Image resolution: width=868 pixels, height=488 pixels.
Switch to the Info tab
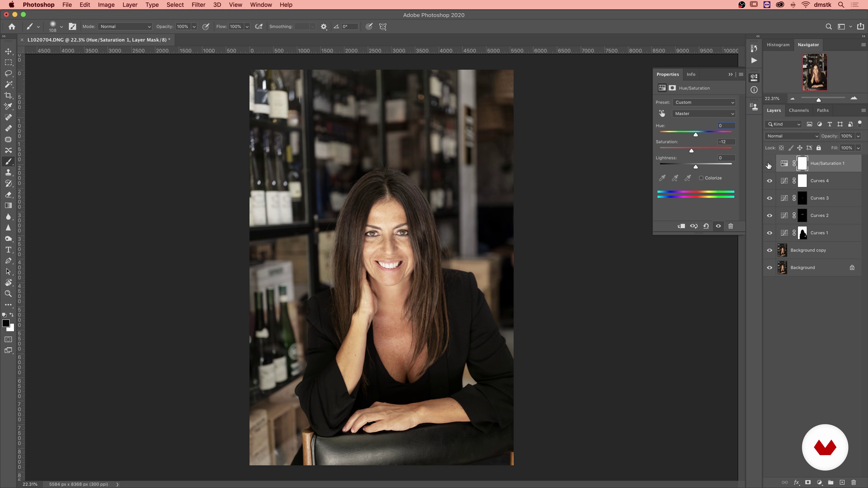(691, 74)
